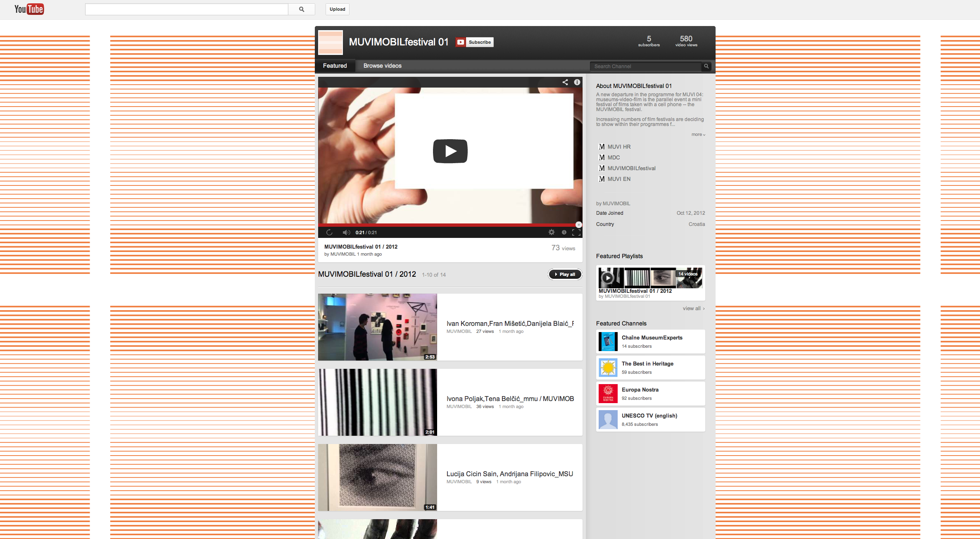Open the share icon above the player
Viewport: 980px width, 539px height.
pos(565,82)
